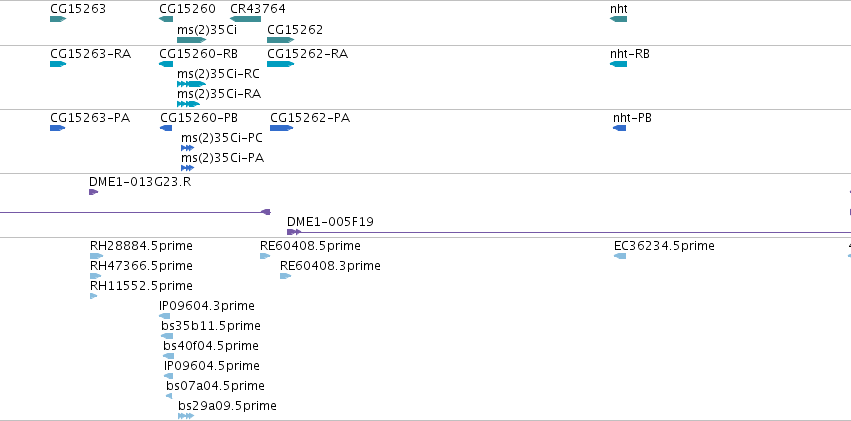Select the bs29a09.5prime EST glyph
Viewport: 851px width, 421px height.
pos(186,416)
